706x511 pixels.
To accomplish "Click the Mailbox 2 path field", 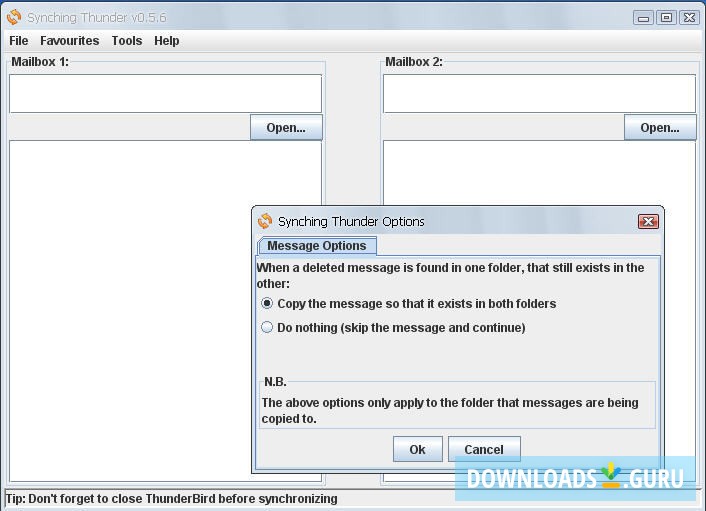I will point(539,94).
